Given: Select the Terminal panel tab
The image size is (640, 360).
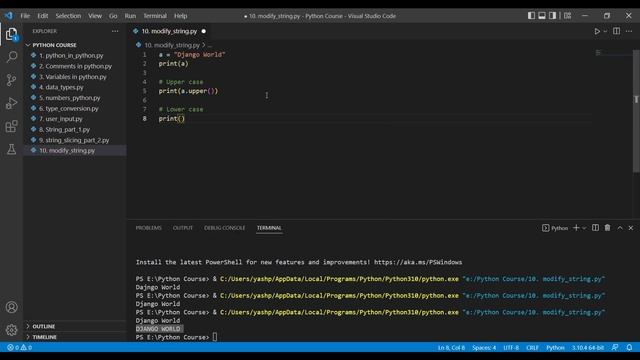Looking at the screenshot, I should point(269,228).
